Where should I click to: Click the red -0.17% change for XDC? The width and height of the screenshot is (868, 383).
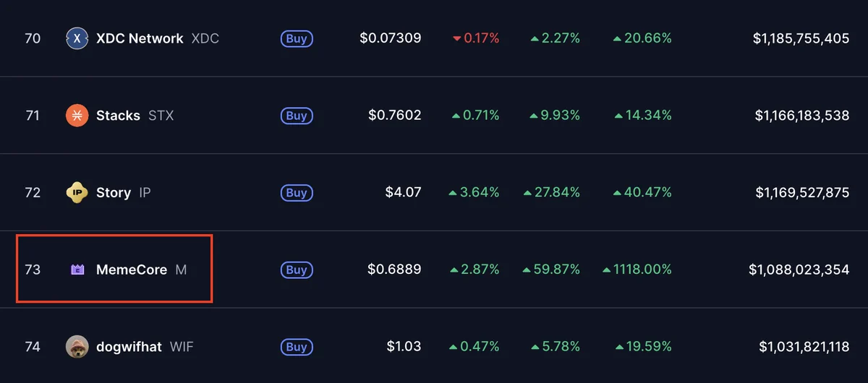pyautogui.click(x=475, y=38)
